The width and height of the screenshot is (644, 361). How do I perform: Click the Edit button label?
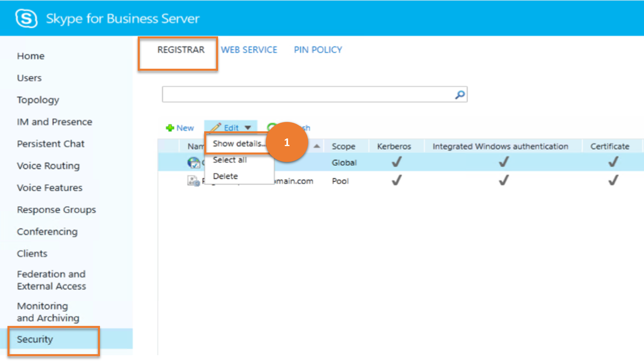[231, 128]
